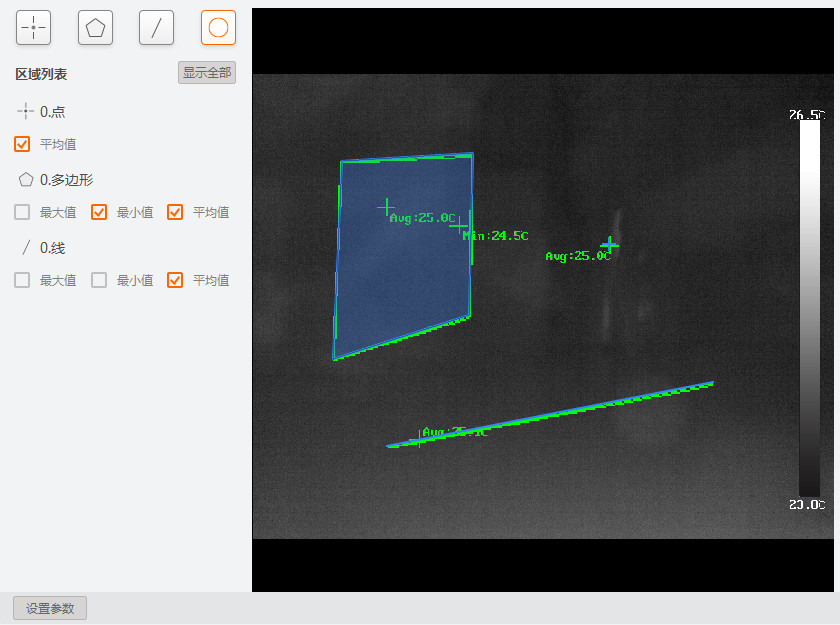Click the crosshair icon beside 0.点
Image resolution: width=840 pixels, height=625 pixels.
[25, 112]
